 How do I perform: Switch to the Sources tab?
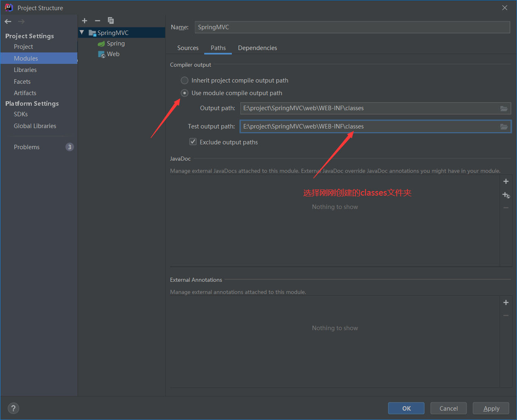(188, 48)
